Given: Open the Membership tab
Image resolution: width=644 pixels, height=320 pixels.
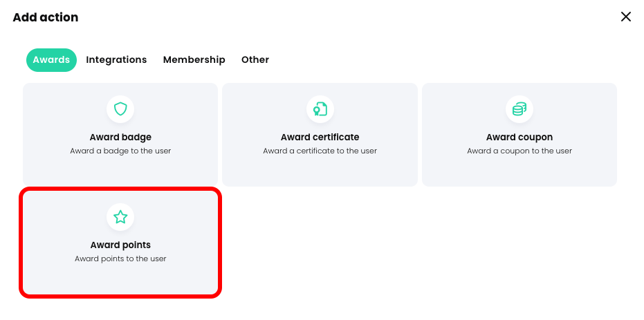Looking at the screenshot, I should pos(194,60).
